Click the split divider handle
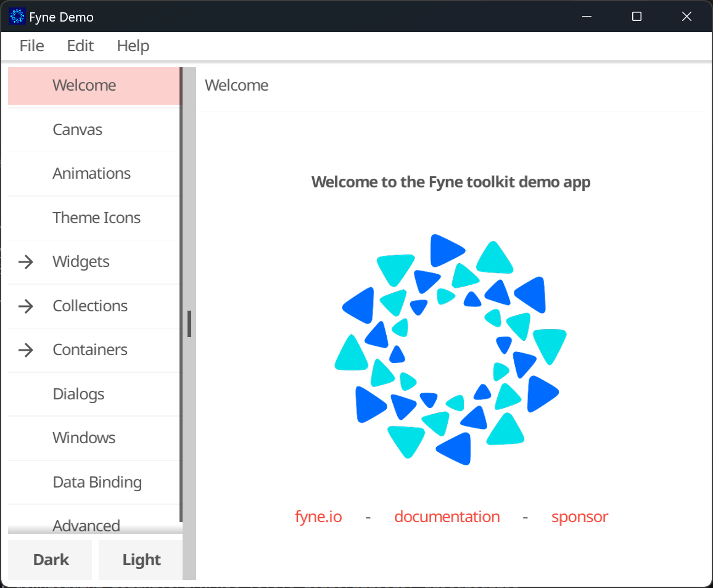The width and height of the screenshot is (713, 588). tap(189, 324)
